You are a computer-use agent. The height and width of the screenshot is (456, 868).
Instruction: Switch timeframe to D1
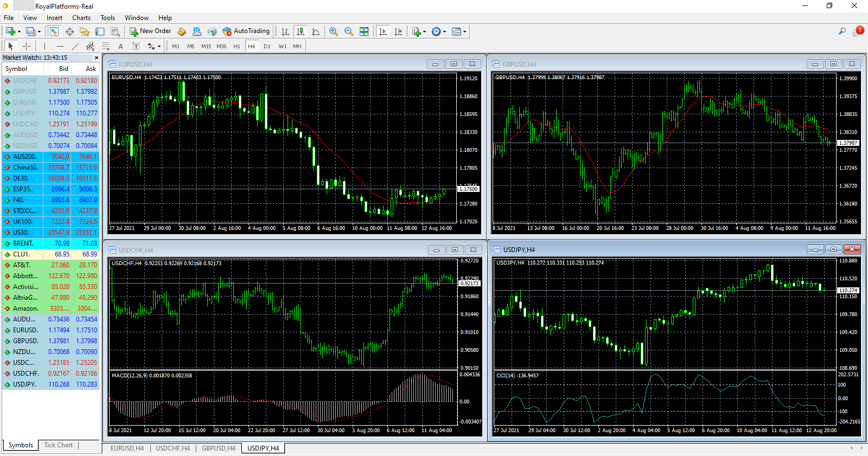click(267, 46)
